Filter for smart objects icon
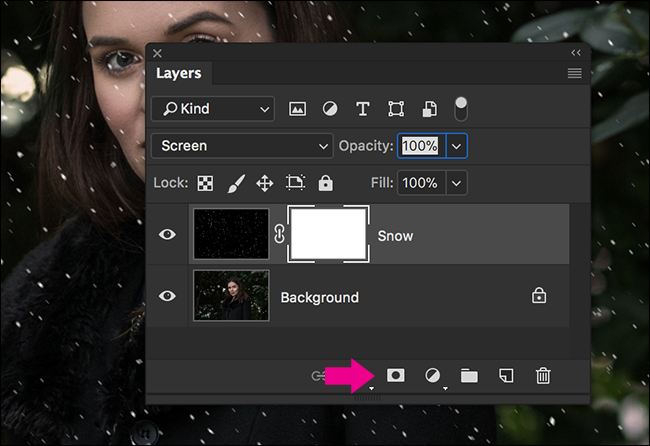This screenshot has height=446, width=650. pos(429,109)
